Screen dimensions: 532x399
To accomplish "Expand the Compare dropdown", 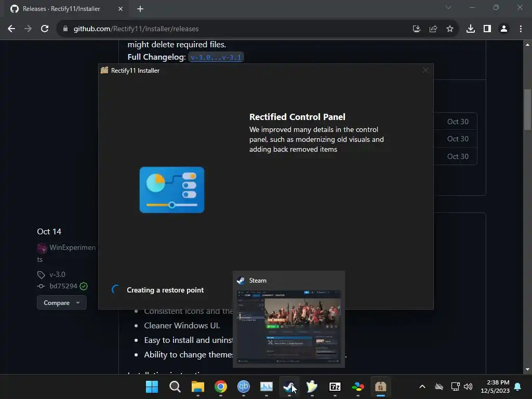I will click(x=62, y=303).
